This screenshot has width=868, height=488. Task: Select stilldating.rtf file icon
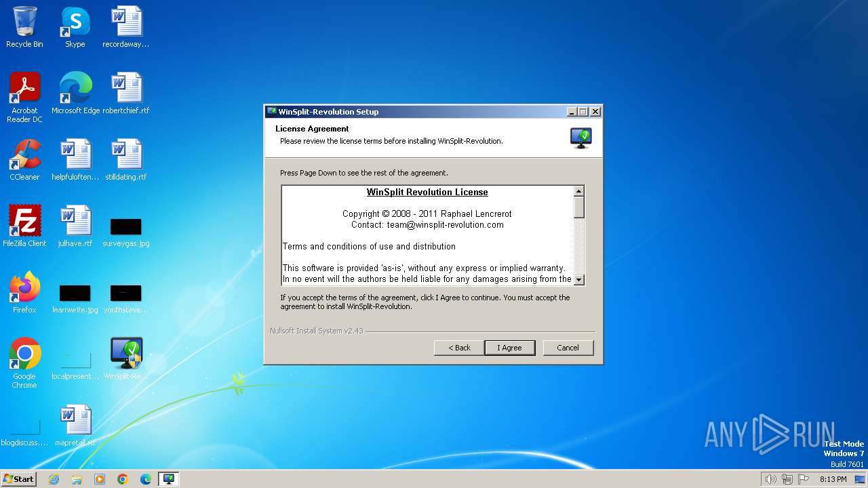pos(126,160)
